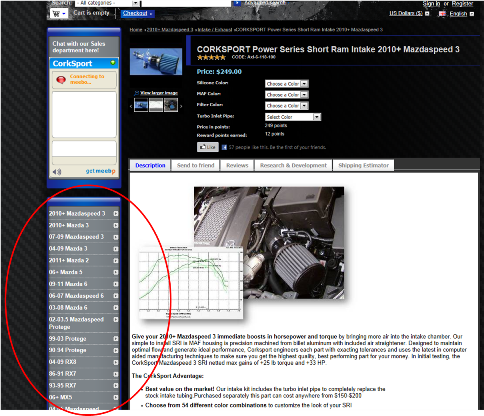Click the get meebo link
Image resolution: width=484 pixels, height=416 pixels.
[100, 171]
